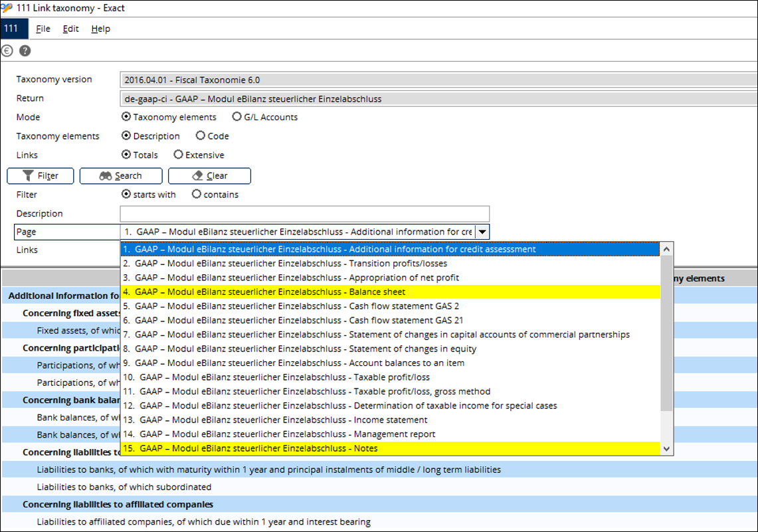The image size is (758, 532).
Task: Select Liabilities to affiliated companies interest bearing row
Action: click(x=379, y=522)
